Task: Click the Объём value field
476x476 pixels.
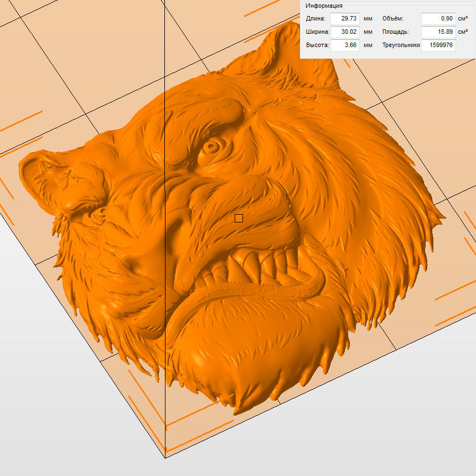Action: coord(438,19)
